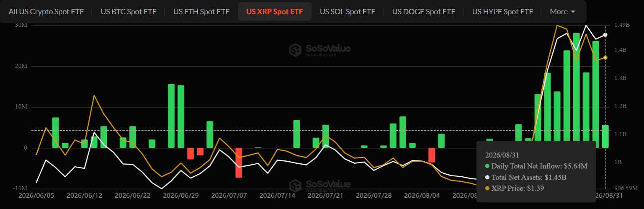Click the white Total Net Assets endpoint marker
The height and width of the screenshot is (209, 644).
(x=605, y=35)
